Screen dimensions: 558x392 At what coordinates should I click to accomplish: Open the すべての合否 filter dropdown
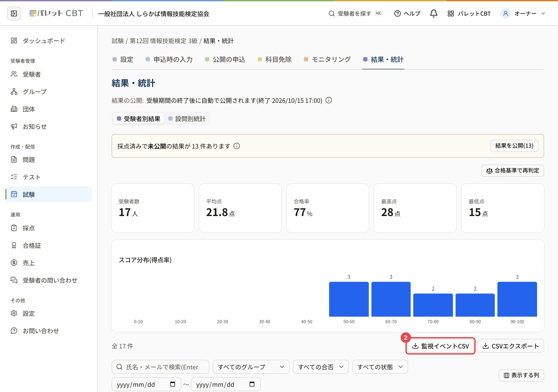click(x=321, y=367)
